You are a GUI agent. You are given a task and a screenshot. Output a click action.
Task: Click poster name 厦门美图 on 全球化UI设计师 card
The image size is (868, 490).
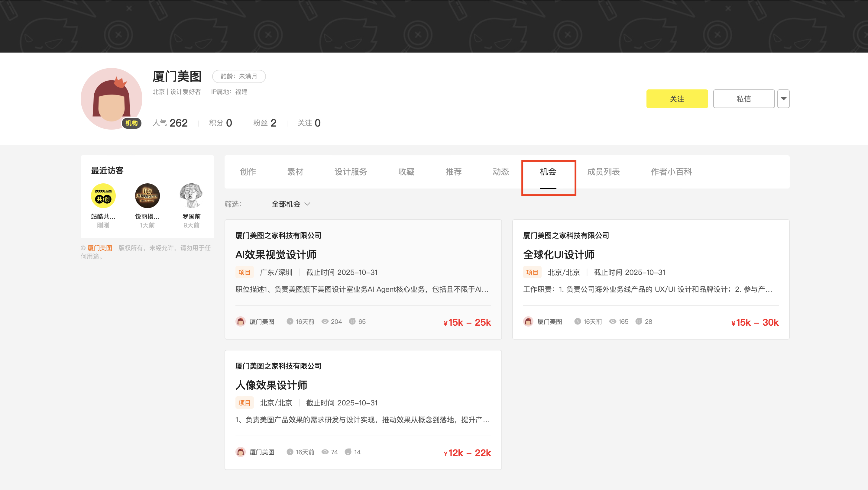pyautogui.click(x=549, y=322)
